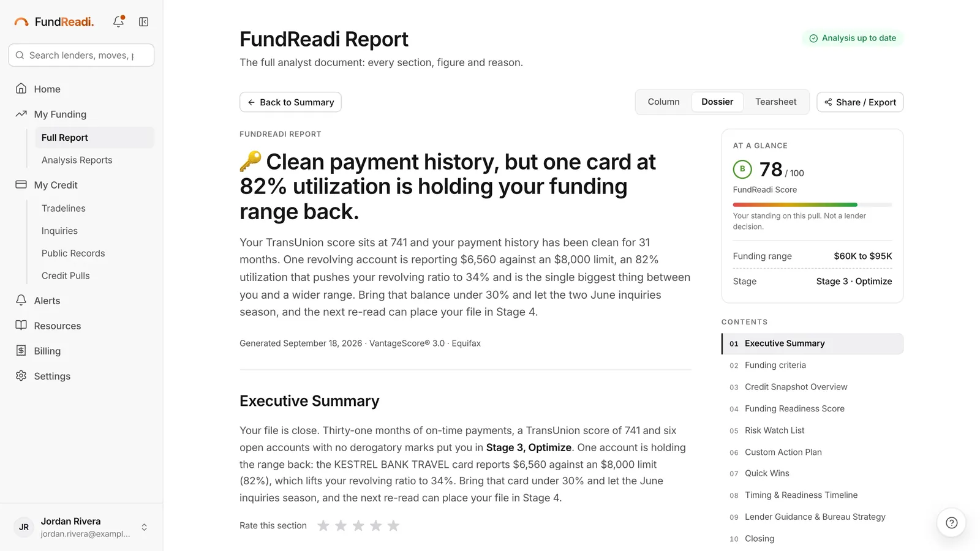
Task: Expand the Jordan Rivera account menu
Action: pyautogui.click(x=144, y=527)
